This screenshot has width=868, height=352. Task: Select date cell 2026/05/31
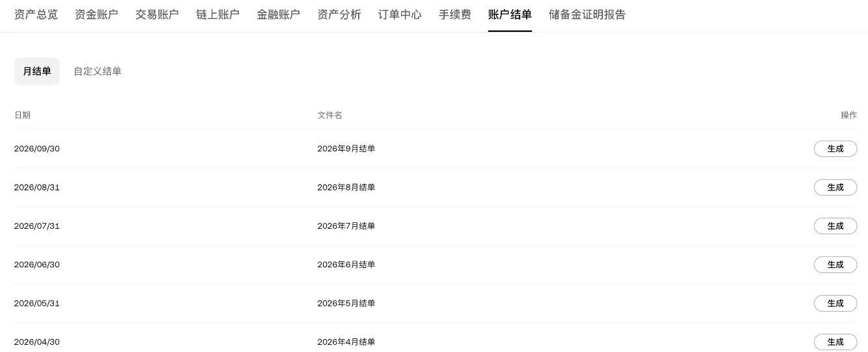pos(37,303)
